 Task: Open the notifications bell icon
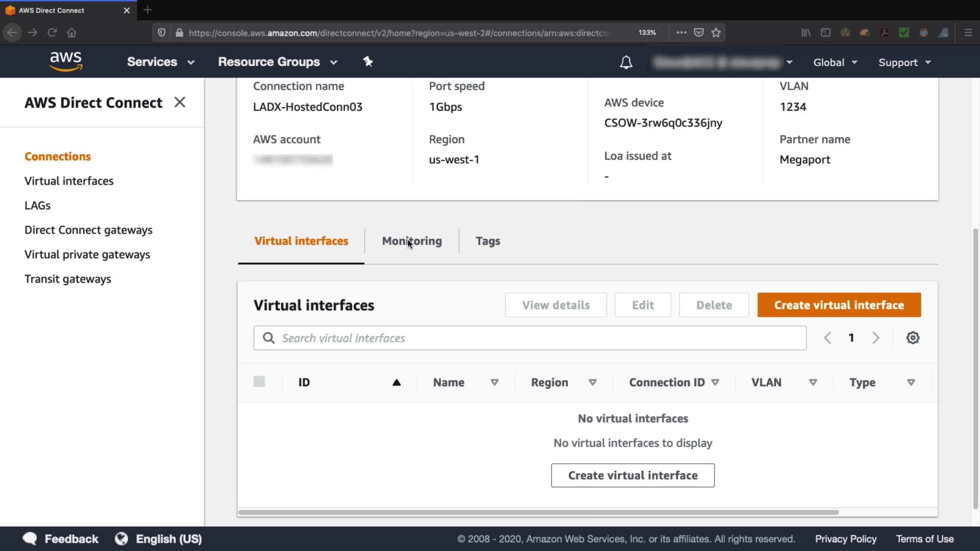(x=626, y=62)
